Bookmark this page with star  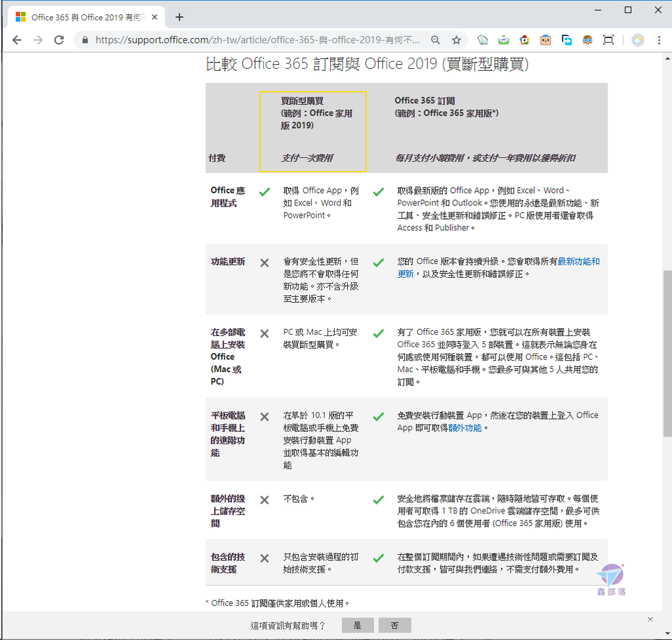tap(457, 40)
